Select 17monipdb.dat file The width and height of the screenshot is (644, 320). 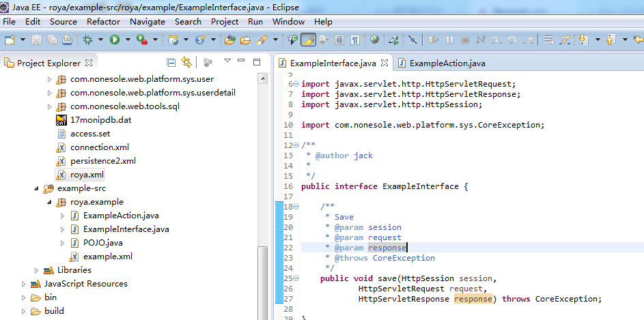(x=100, y=120)
